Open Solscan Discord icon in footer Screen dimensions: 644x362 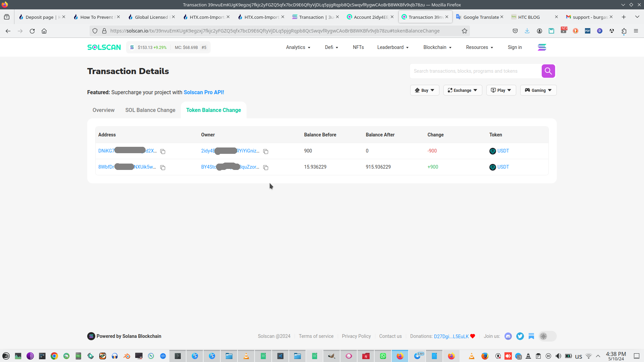(508, 336)
